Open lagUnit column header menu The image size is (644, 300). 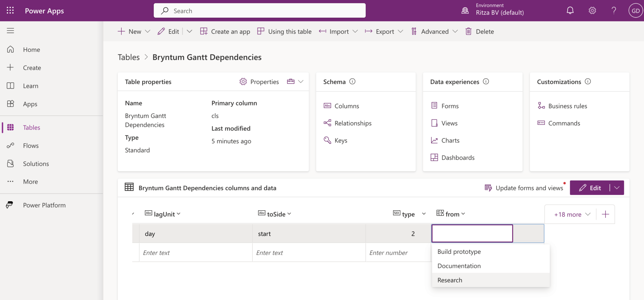coord(179,214)
